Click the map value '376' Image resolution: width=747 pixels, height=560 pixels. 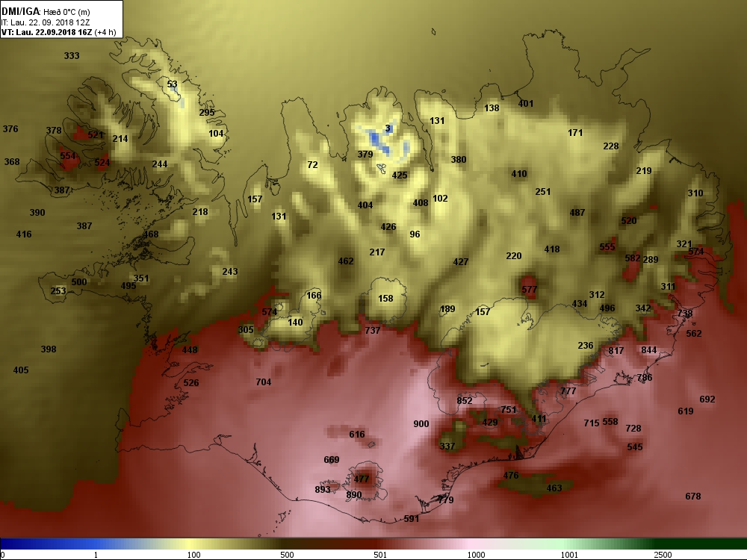(x=10, y=129)
